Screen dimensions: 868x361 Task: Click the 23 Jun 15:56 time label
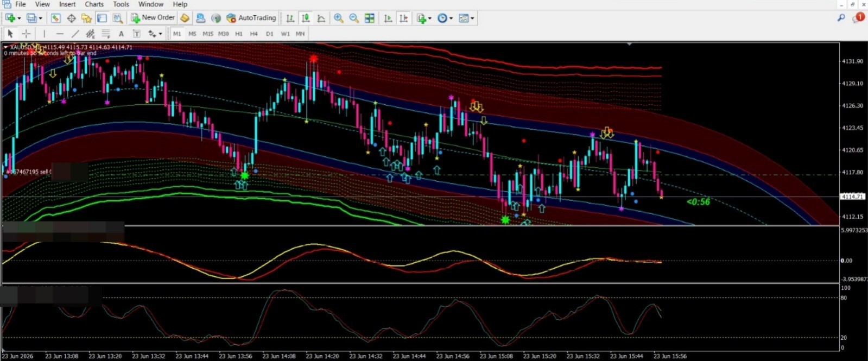click(x=670, y=356)
